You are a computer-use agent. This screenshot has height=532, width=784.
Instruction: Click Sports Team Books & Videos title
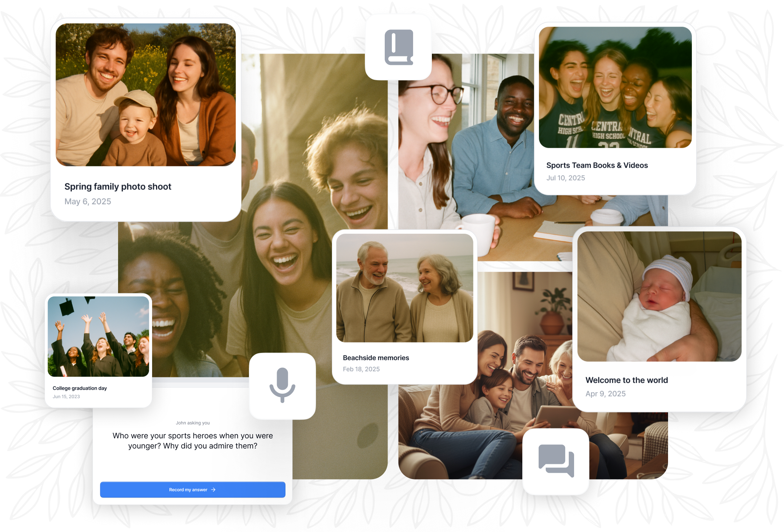[x=597, y=165]
